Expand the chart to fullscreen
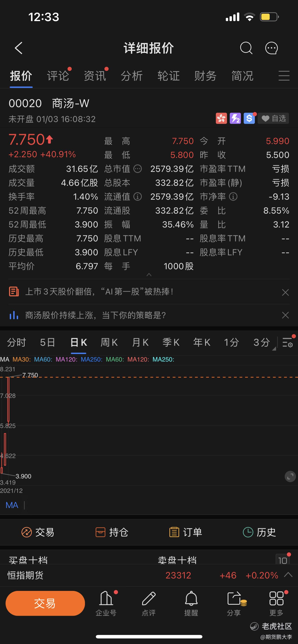 pyautogui.click(x=290, y=476)
